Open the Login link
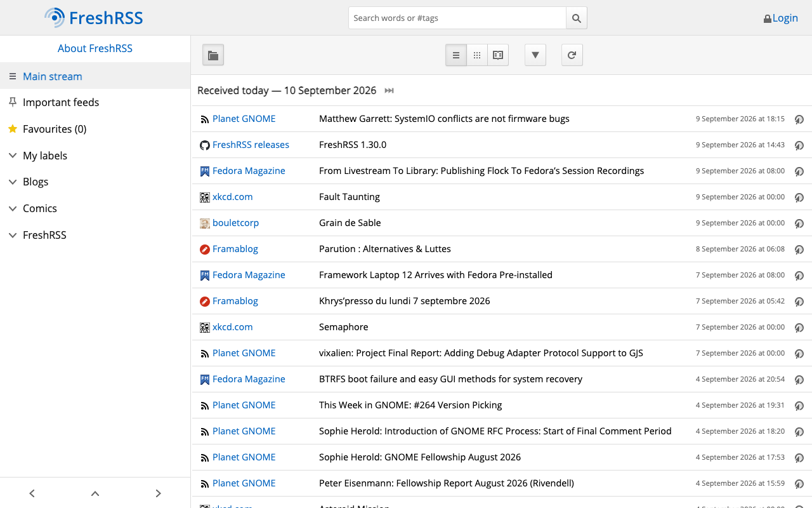The image size is (812, 508). point(781,18)
